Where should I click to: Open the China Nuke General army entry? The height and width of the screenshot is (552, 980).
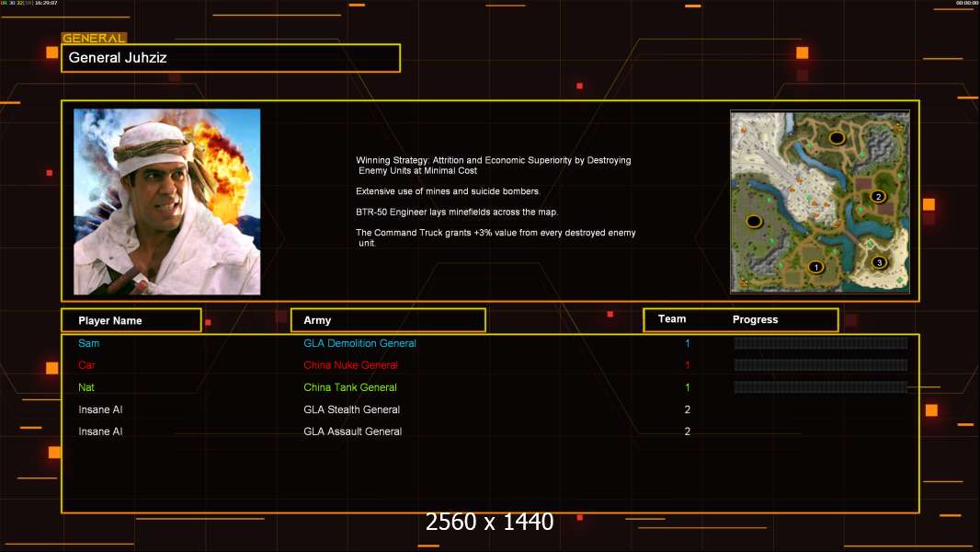(350, 365)
